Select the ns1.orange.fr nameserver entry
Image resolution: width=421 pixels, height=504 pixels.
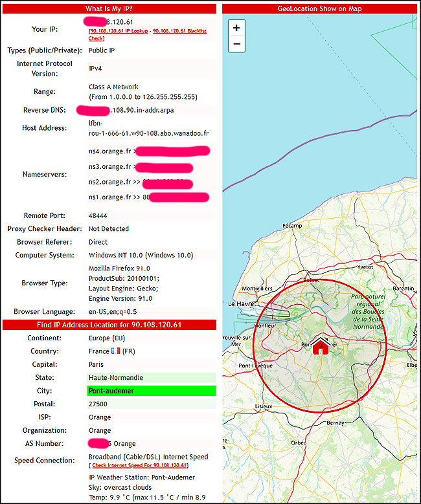109,197
